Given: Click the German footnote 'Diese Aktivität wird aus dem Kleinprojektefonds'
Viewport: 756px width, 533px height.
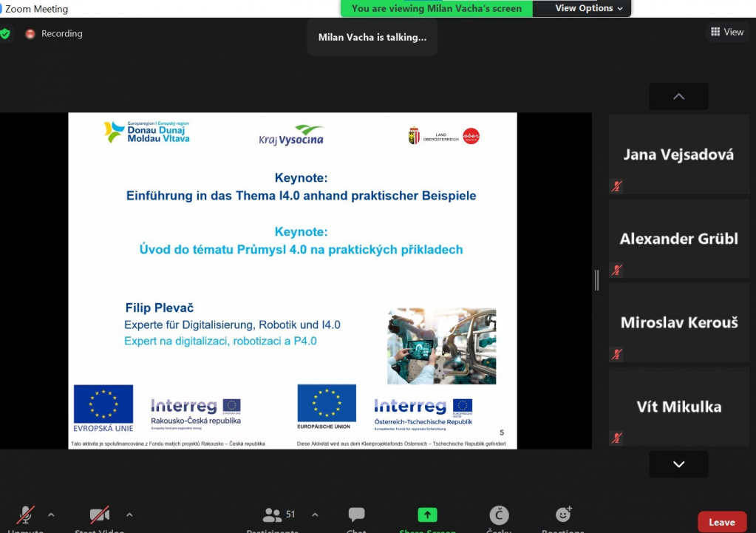Looking at the screenshot, I should pyautogui.click(x=401, y=444).
